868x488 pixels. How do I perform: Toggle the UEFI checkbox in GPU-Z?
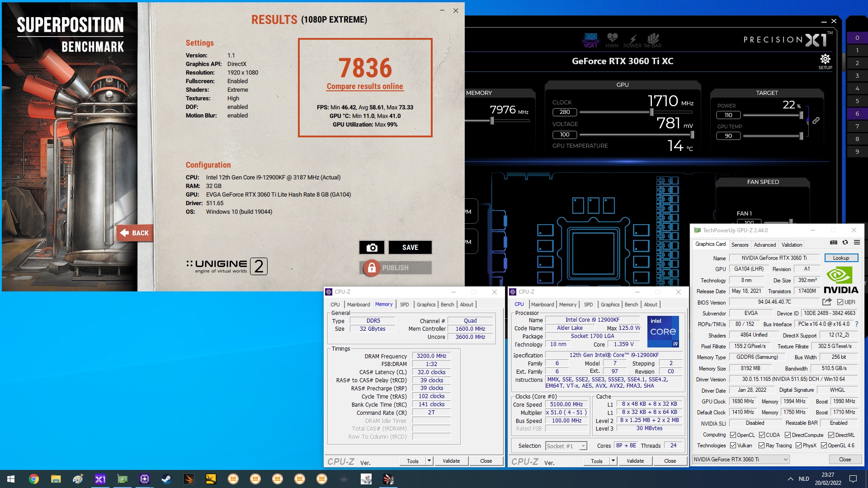(840, 302)
